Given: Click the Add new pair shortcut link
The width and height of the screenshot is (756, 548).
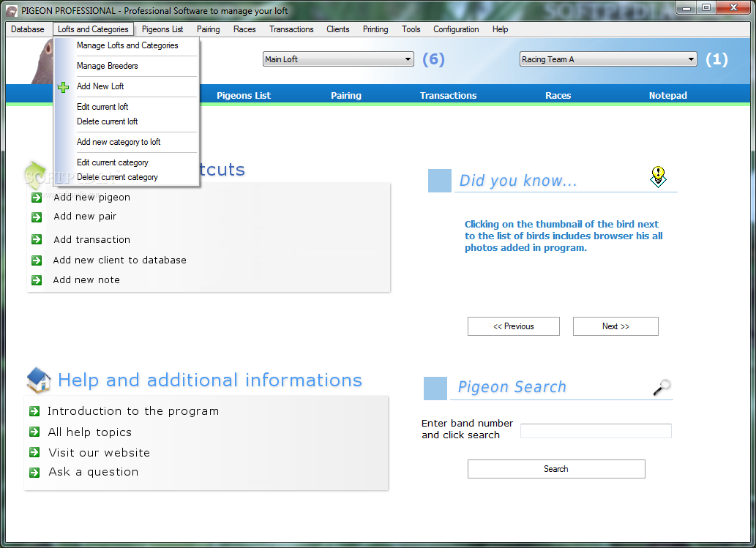Looking at the screenshot, I should pos(85,217).
